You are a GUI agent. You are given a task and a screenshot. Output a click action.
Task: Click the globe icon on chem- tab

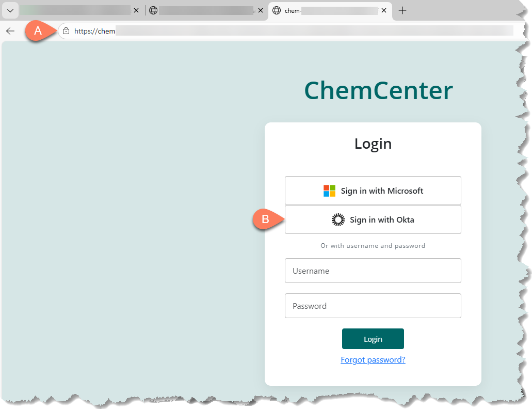point(277,10)
